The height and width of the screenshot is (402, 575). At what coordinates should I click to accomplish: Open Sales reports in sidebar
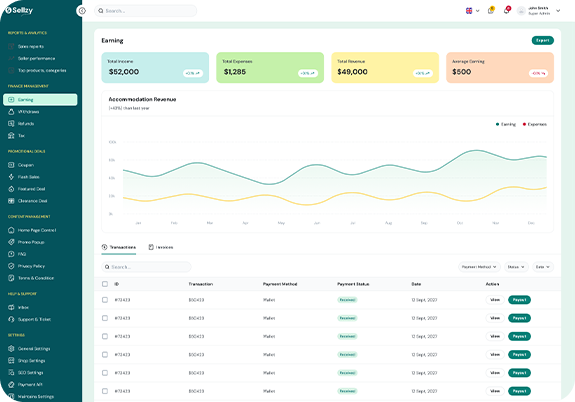(x=31, y=47)
